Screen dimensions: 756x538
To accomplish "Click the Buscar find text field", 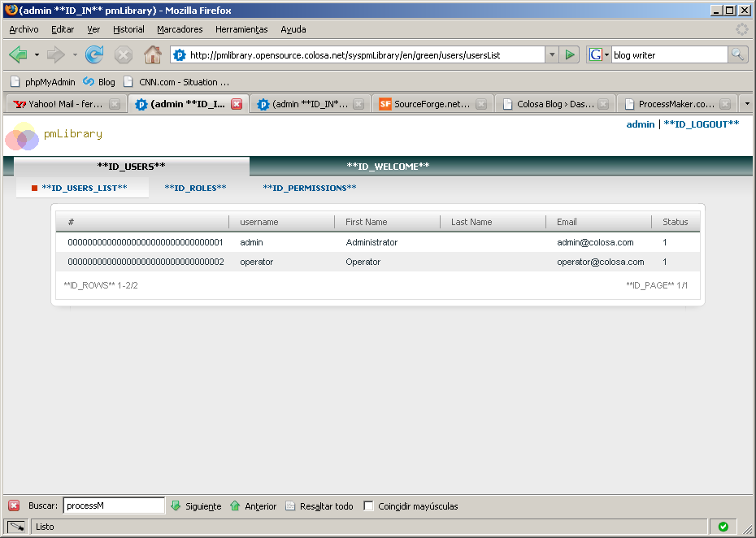I will pos(114,505).
